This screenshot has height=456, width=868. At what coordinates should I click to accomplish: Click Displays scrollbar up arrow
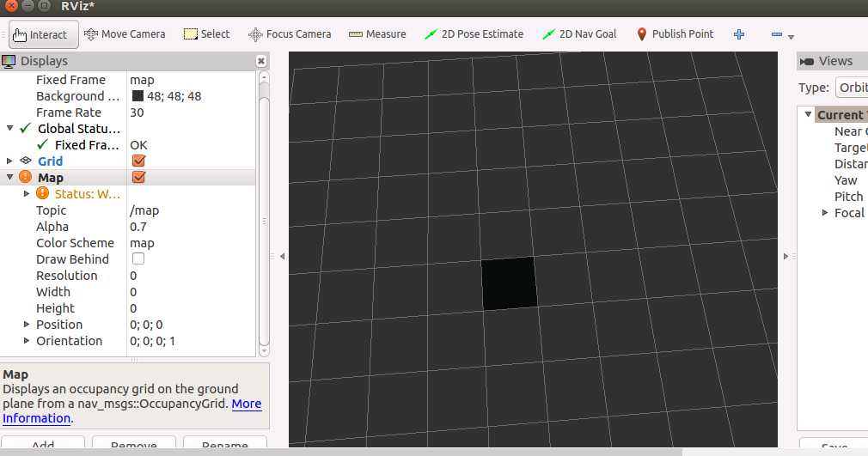click(264, 76)
